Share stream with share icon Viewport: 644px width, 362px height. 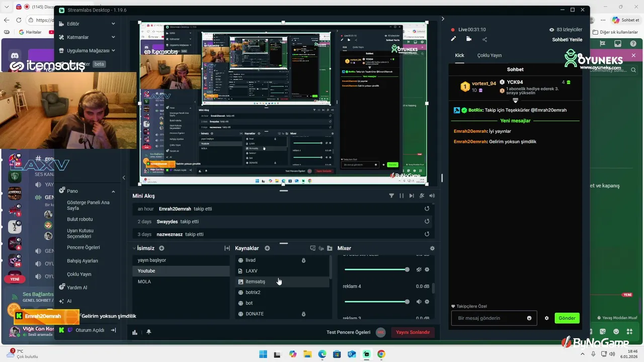tap(485, 39)
